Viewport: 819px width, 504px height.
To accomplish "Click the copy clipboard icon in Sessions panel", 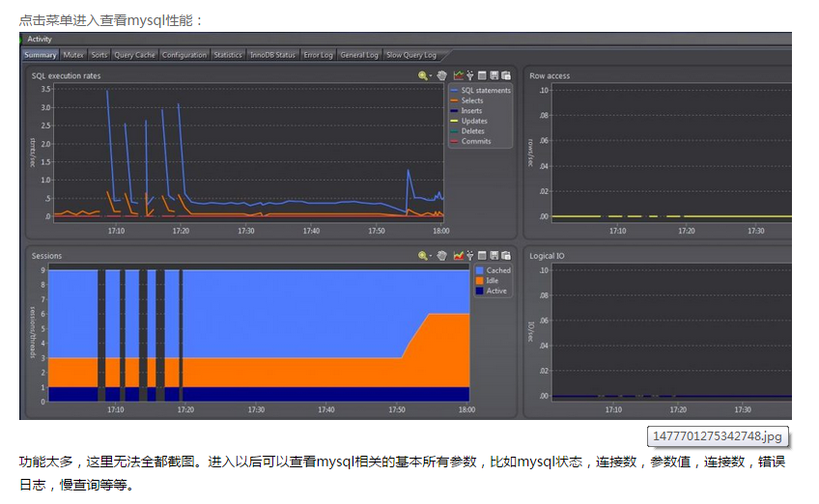I will (506, 256).
